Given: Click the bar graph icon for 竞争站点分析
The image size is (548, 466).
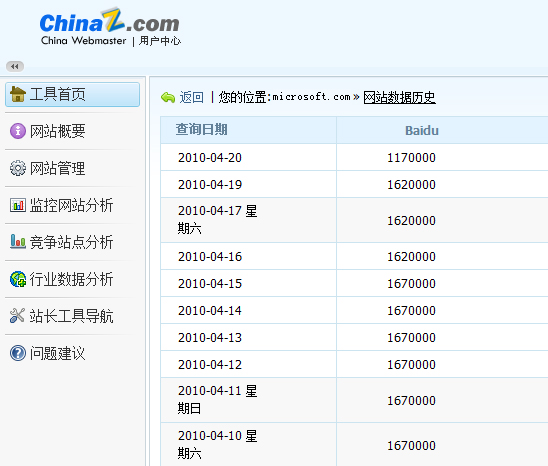Looking at the screenshot, I should 18,242.
